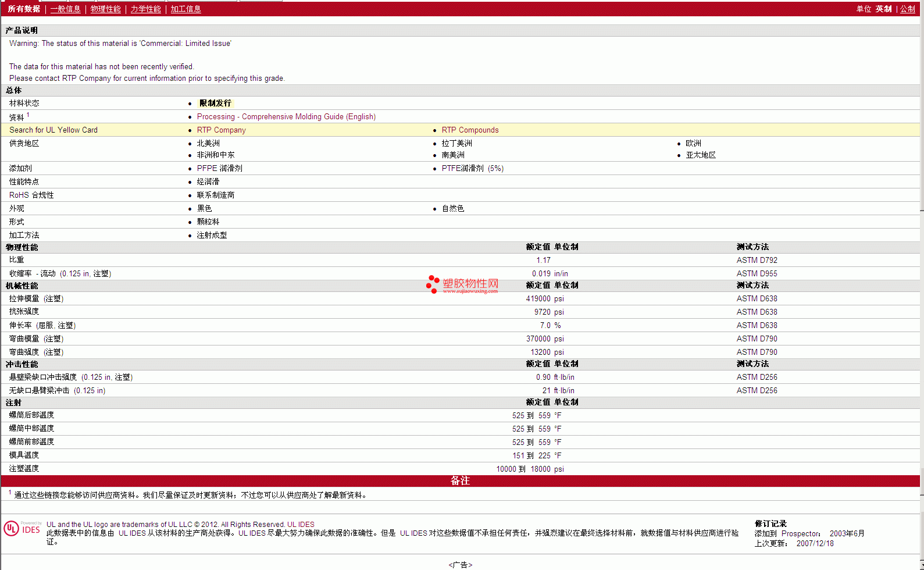Click the 比重 value 1.17
Screen dimensions: 924x570
[543, 261]
